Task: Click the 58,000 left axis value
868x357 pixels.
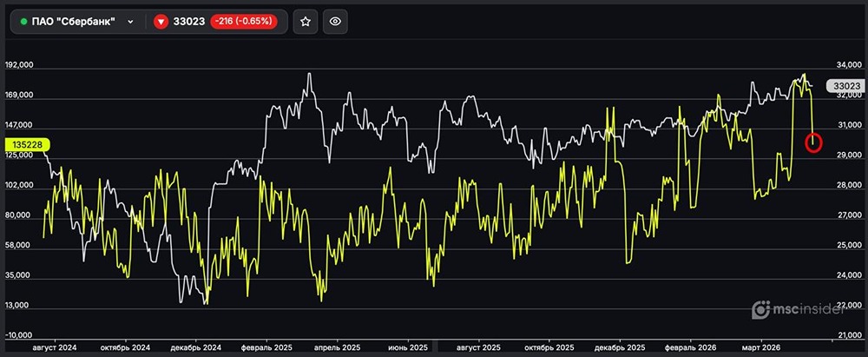Action: tap(19, 246)
